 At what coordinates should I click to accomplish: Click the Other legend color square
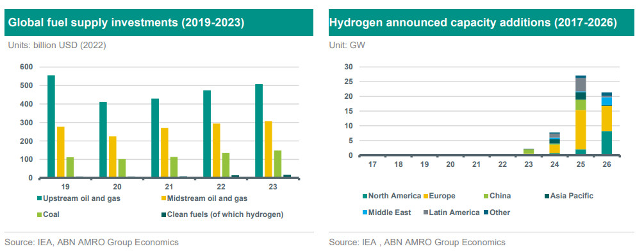(x=486, y=212)
